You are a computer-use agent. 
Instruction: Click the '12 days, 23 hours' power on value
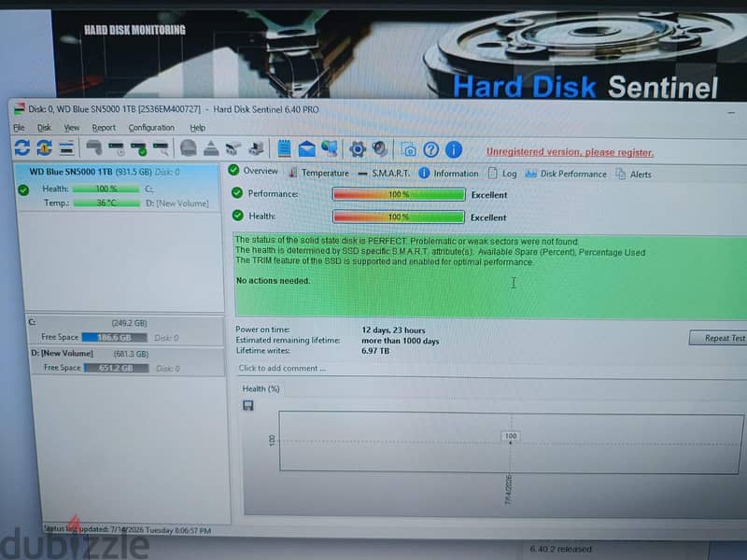(x=393, y=330)
